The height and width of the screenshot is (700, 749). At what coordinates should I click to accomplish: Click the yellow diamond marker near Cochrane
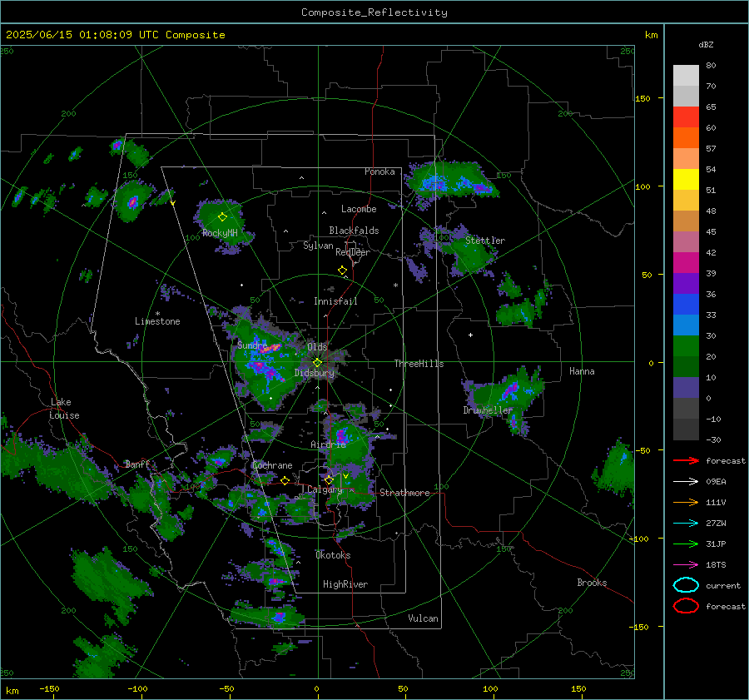pyautogui.click(x=285, y=480)
